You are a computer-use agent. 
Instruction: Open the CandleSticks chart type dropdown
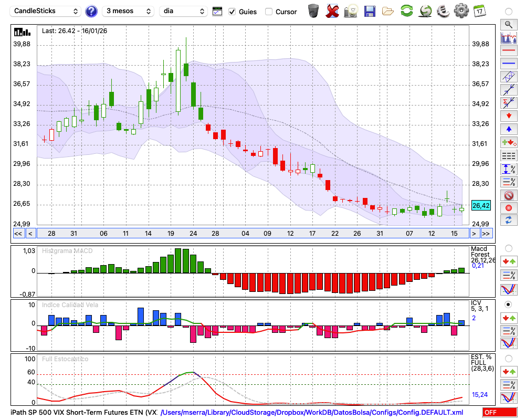46,11
